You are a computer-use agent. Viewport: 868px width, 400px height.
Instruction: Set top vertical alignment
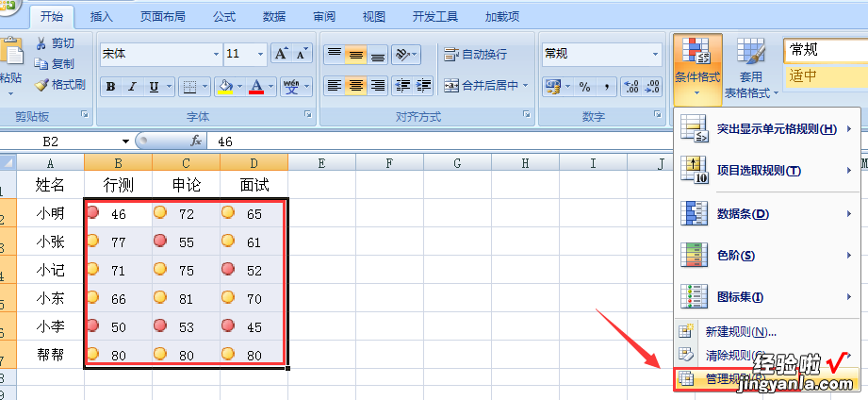(335, 54)
